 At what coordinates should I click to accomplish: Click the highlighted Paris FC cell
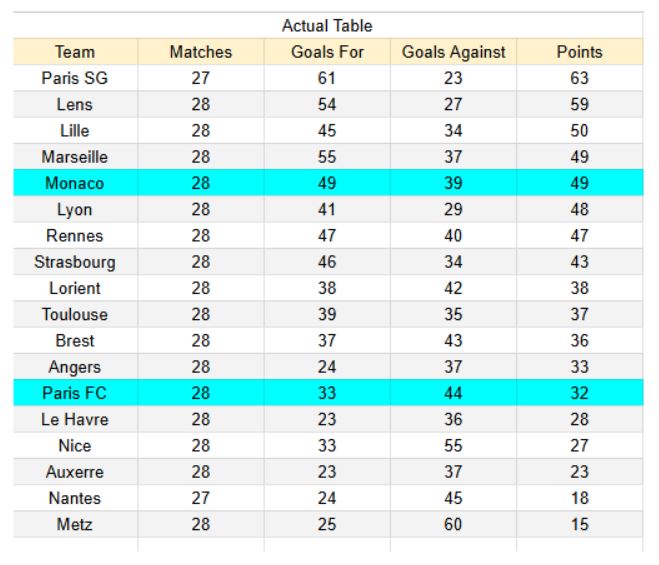coord(75,394)
